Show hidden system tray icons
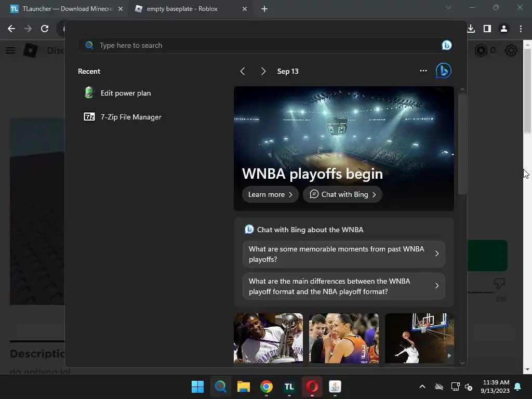The height and width of the screenshot is (399, 532). coord(422,387)
